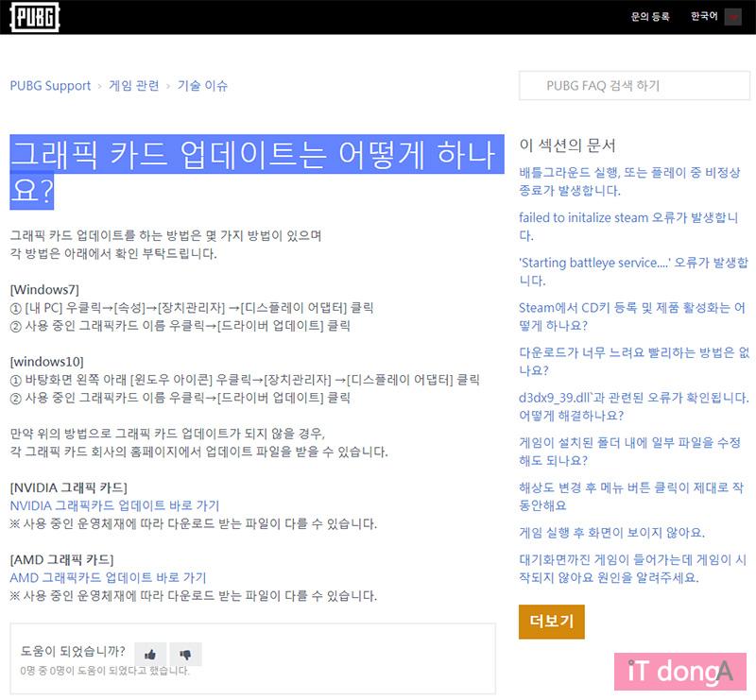Go to PUBG Support breadcrumb
This screenshot has width=756, height=700.
click(x=50, y=86)
